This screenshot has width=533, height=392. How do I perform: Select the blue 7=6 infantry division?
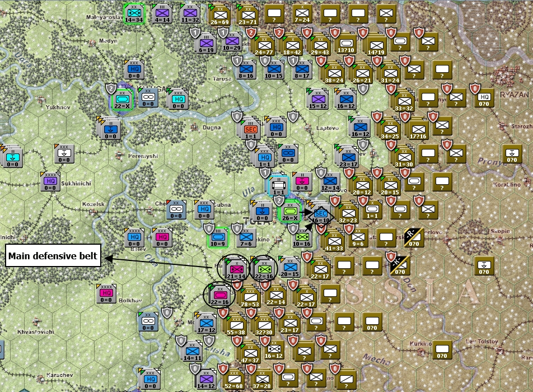(246, 237)
